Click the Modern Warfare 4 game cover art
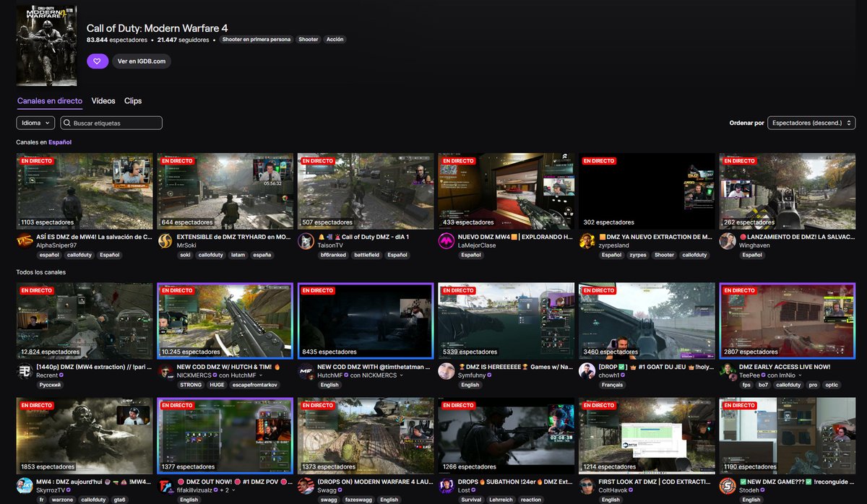This screenshot has height=504, width=867. pyautogui.click(x=46, y=44)
